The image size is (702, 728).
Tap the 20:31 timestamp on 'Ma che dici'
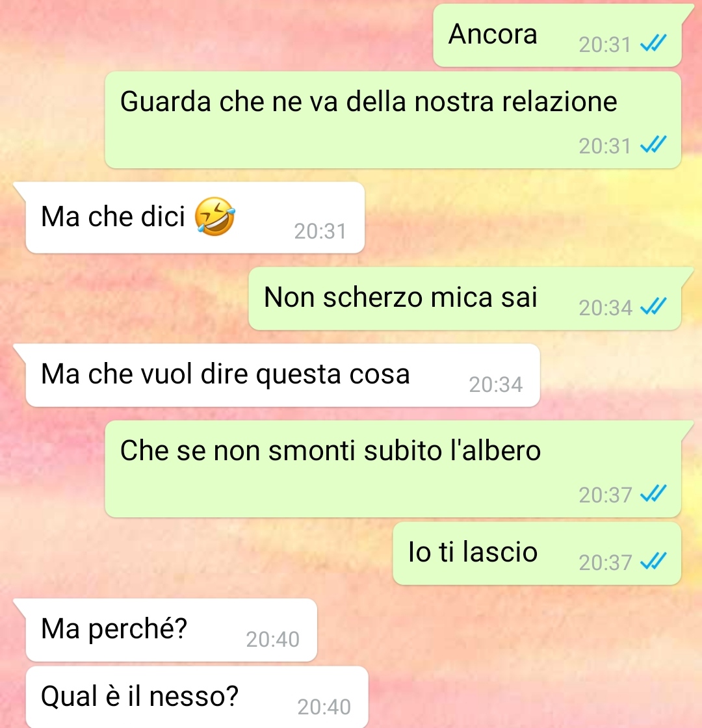(x=320, y=231)
